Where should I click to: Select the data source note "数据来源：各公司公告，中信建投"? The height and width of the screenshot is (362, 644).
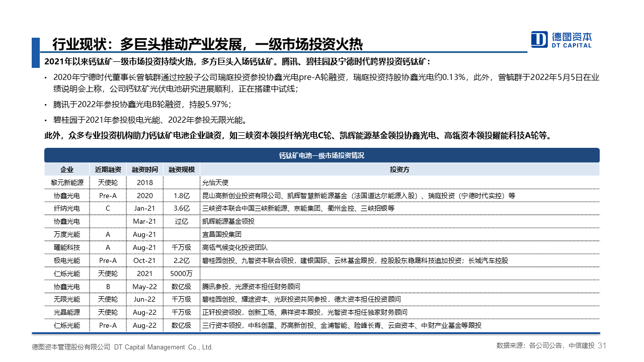point(545,346)
